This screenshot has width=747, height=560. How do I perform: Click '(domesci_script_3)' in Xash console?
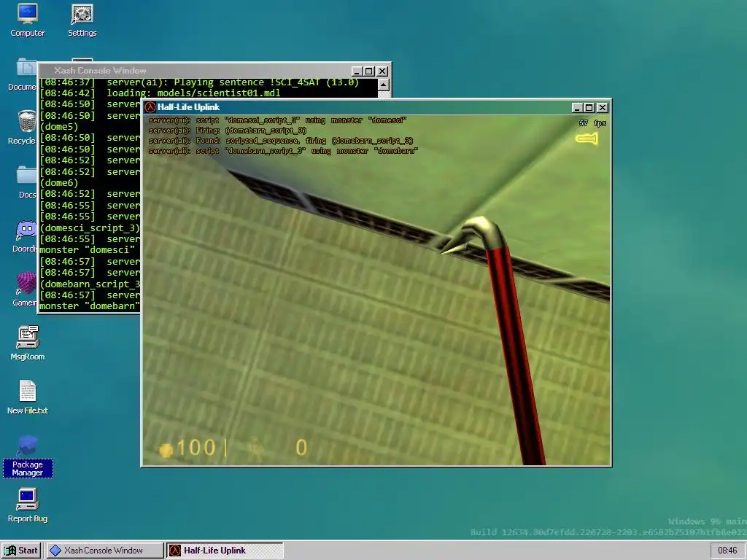(x=90, y=228)
